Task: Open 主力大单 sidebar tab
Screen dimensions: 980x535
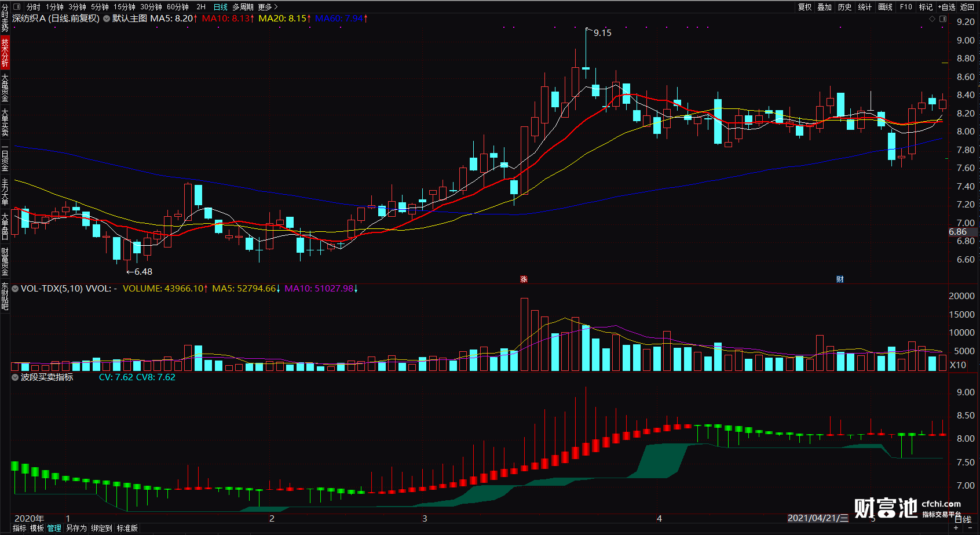Action: [5, 191]
